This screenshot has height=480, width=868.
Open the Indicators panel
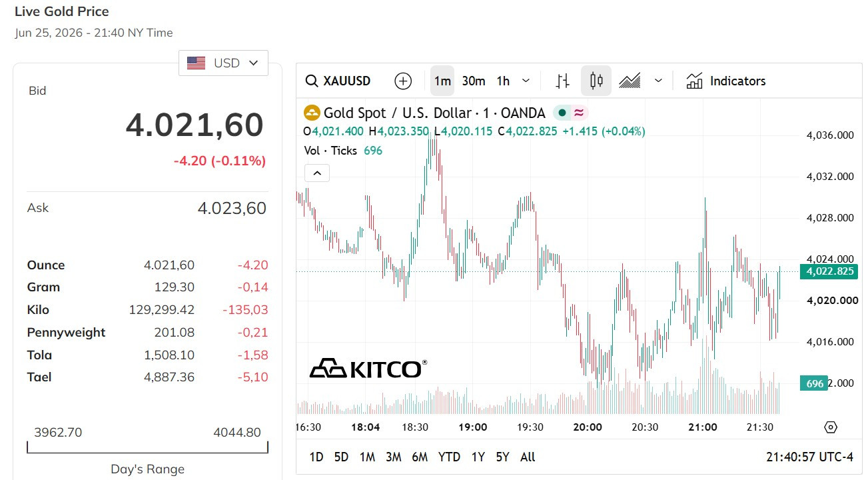[x=726, y=81]
